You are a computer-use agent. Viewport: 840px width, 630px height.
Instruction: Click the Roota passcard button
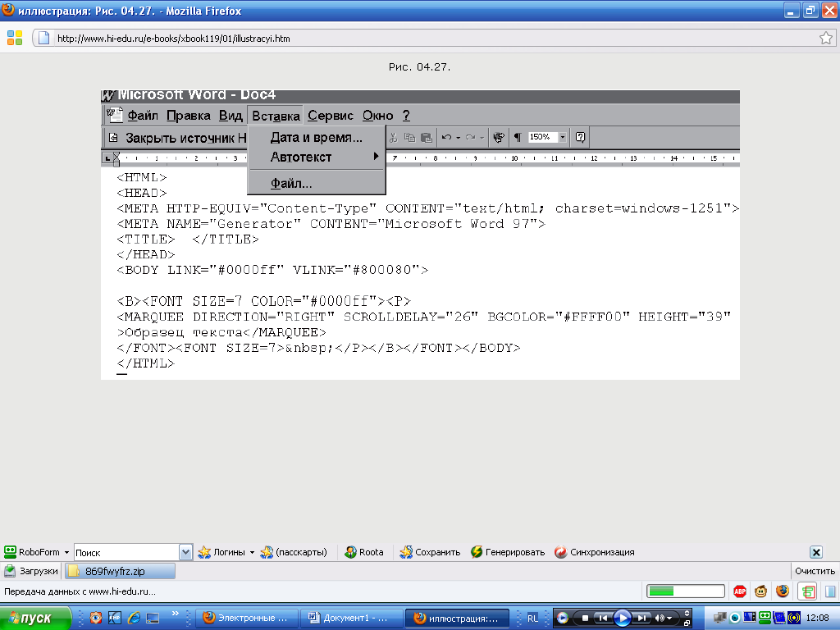tap(364, 552)
